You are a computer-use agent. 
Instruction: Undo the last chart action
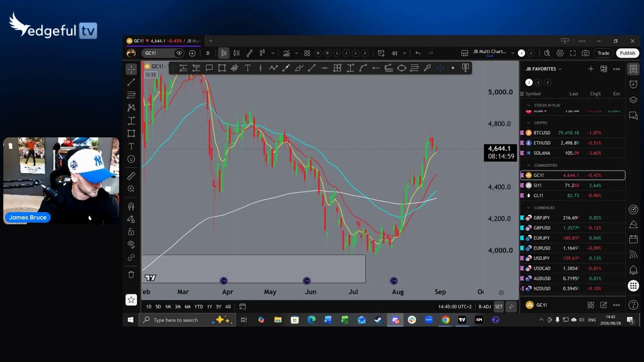[x=418, y=53]
